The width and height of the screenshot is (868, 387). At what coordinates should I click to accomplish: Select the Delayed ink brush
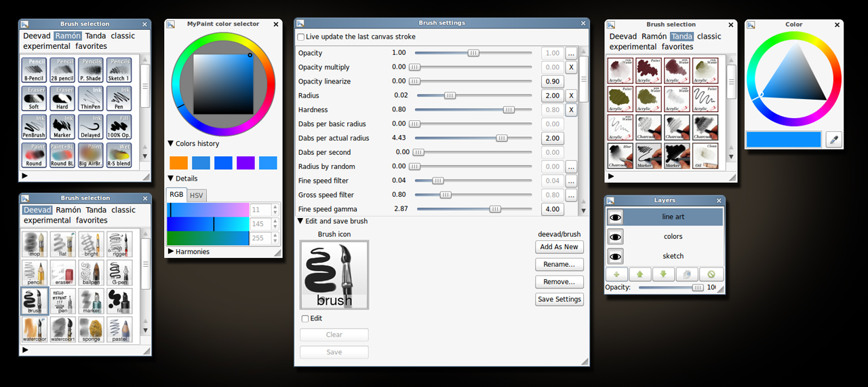91,127
